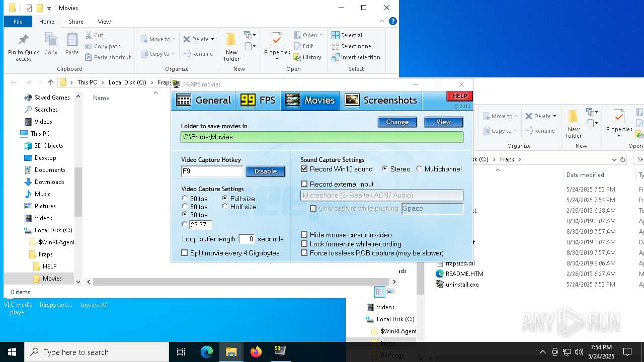Choose Half-size video capture
The width and height of the screenshot is (644, 362).
tap(225, 207)
